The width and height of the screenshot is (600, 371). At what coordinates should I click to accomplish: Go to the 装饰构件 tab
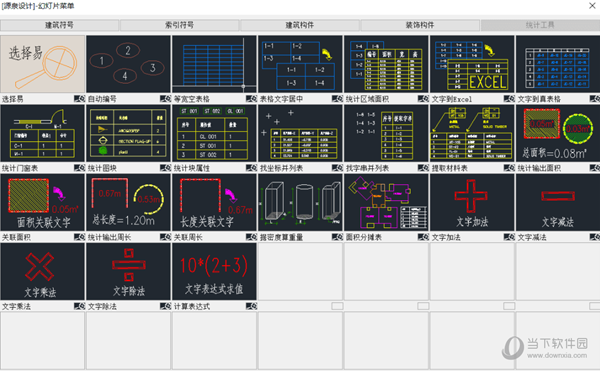[420, 25]
